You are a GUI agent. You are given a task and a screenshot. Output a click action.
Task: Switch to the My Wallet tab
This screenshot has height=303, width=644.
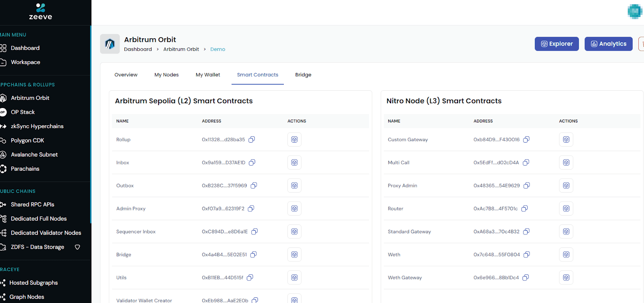pyautogui.click(x=208, y=75)
